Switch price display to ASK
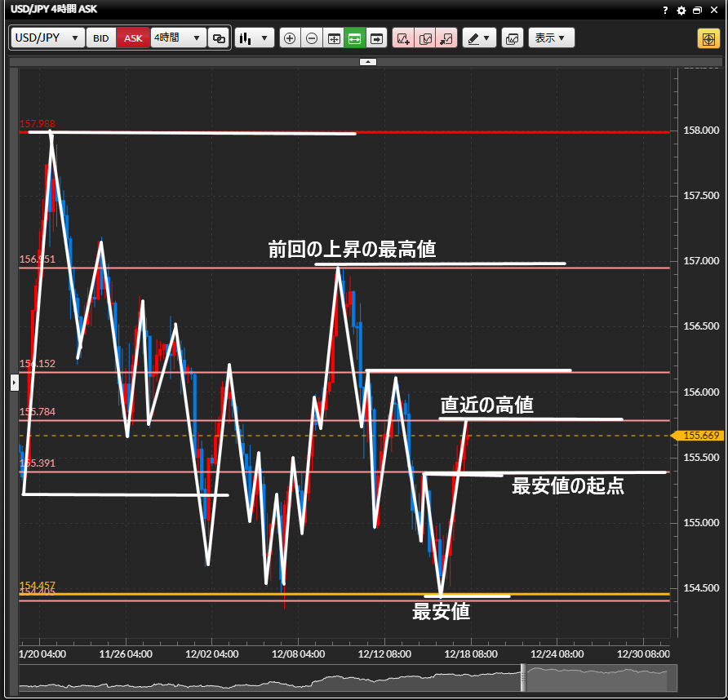Screen dimensions: 728x700 click(x=133, y=38)
